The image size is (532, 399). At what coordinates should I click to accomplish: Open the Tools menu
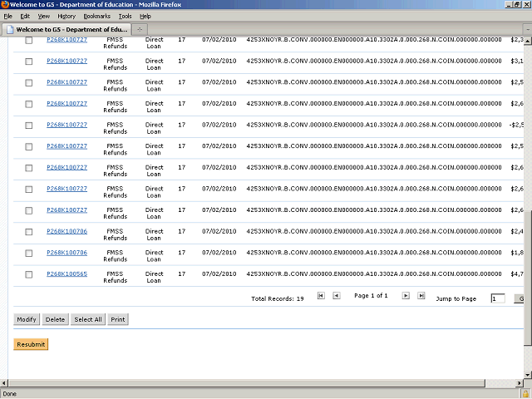tap(125, 16)
